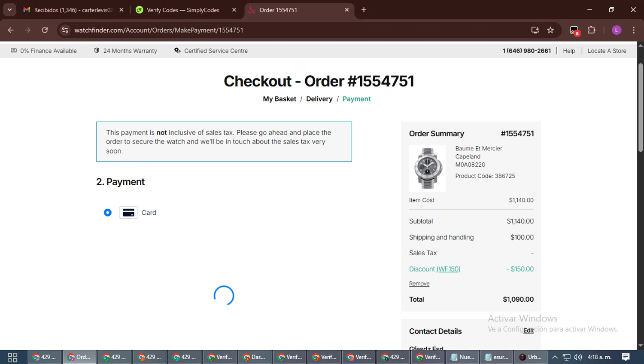
Task: Click the browser forward arrow
Action: (x=27, y=30)
